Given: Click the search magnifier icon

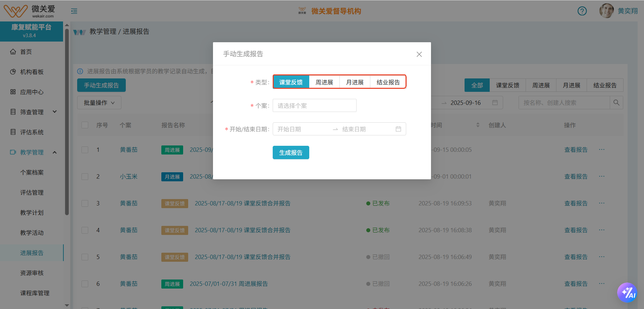Looking at the screenshot, I should (x=616, y=103).
